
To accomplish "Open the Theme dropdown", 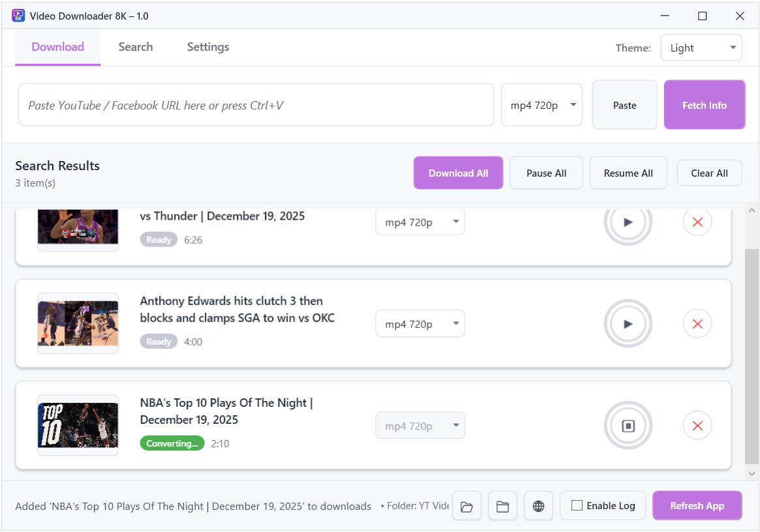I will (701, 47).
